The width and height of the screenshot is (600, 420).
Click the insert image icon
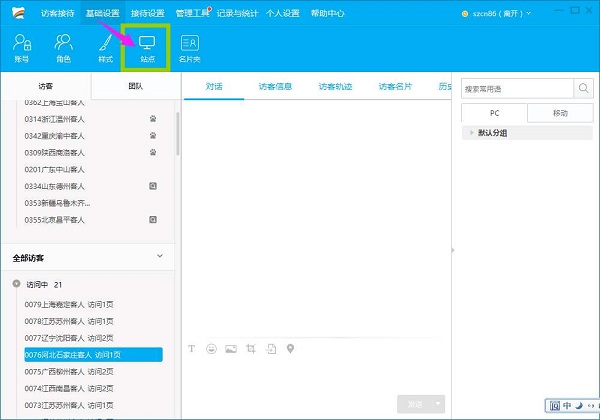231,348
